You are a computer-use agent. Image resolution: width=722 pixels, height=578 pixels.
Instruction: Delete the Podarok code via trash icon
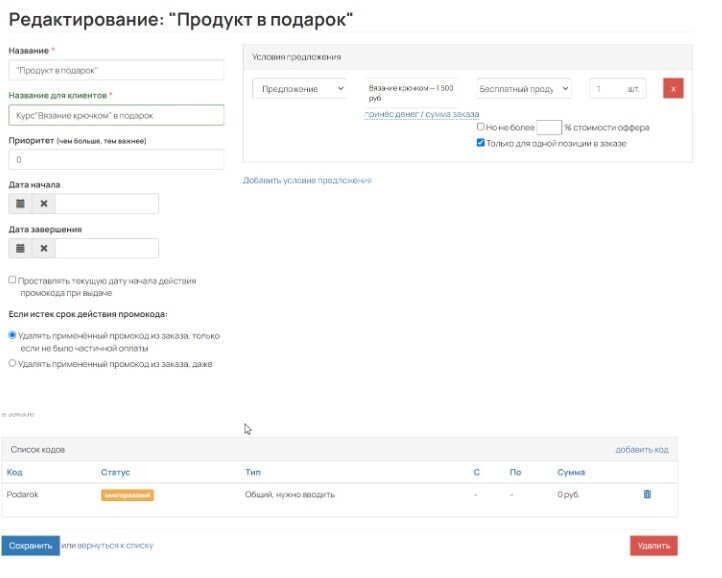[647, 494]
